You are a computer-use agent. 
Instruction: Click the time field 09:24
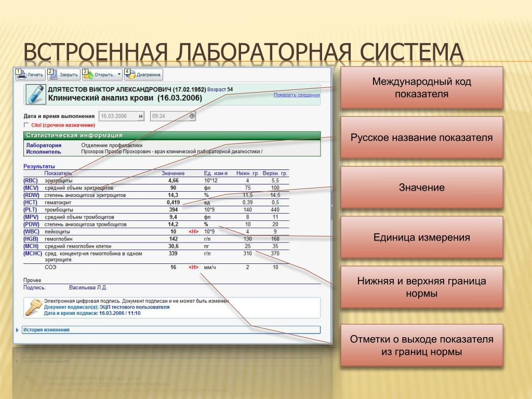(x=172, y=116)
